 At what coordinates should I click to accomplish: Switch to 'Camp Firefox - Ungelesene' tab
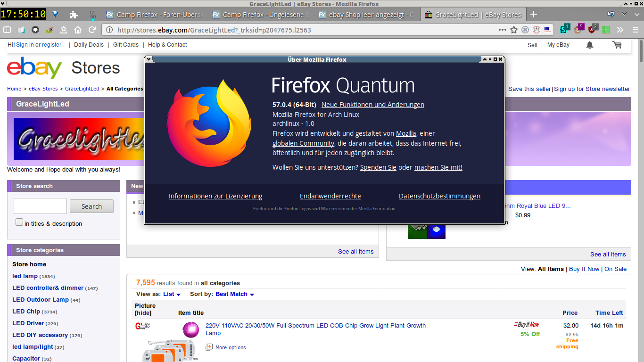(261, 15)
